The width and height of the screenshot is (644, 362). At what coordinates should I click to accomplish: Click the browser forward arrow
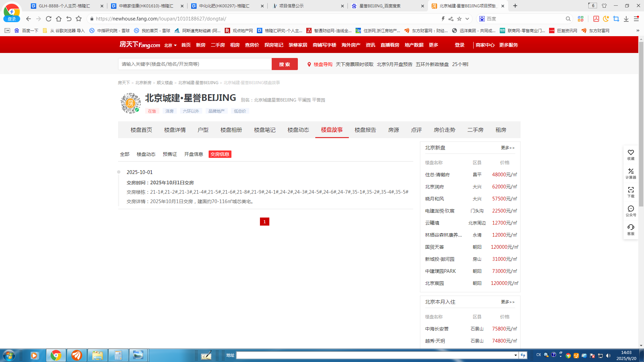pos(39,19)
